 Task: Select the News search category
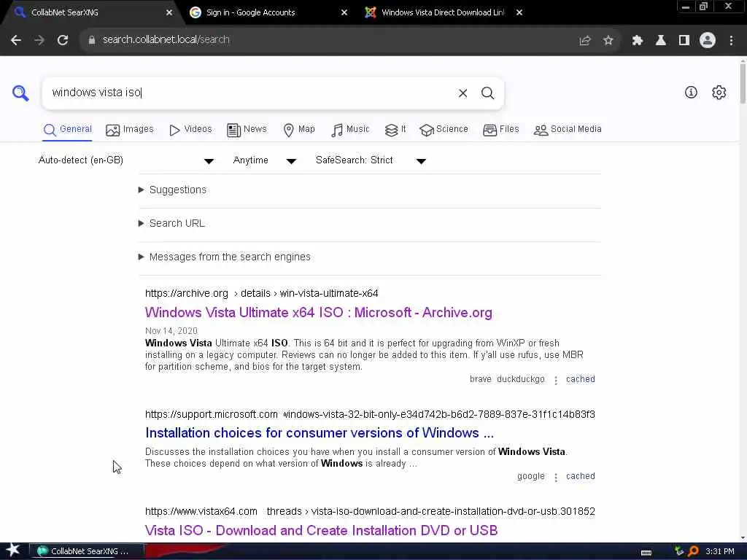(x=247, y=130)
